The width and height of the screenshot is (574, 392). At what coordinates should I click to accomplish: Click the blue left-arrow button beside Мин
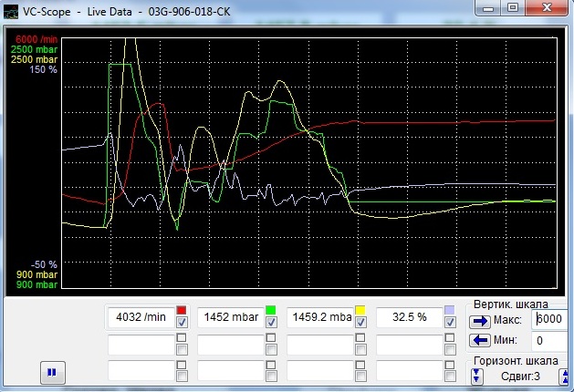tap(480, 340)
